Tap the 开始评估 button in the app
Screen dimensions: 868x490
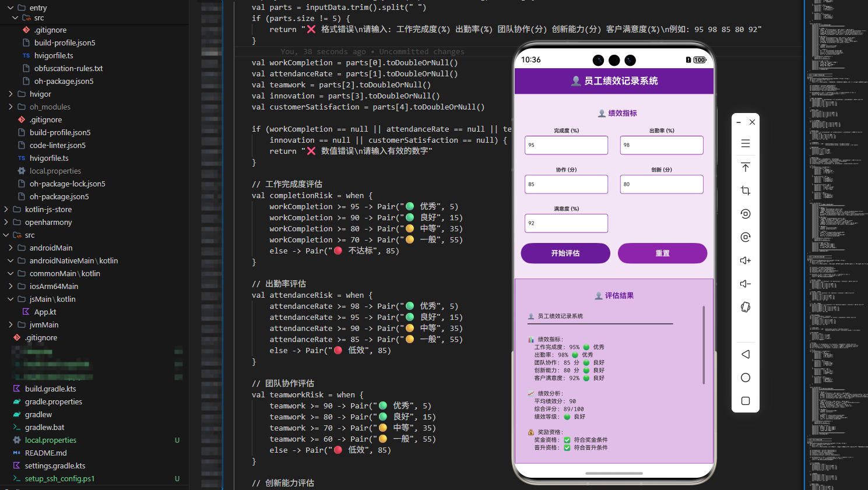point(565,253)
